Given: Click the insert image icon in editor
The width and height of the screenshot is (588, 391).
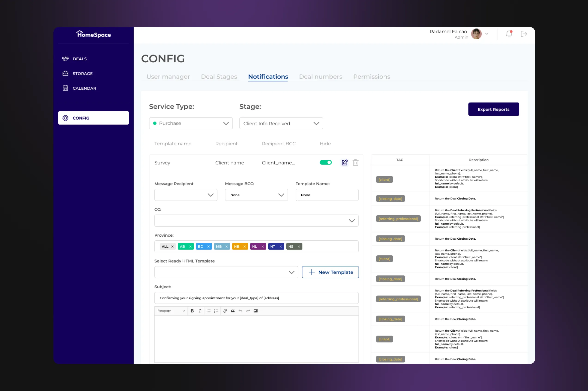Looking at the screenshot, I should click(x=256, y=311).
